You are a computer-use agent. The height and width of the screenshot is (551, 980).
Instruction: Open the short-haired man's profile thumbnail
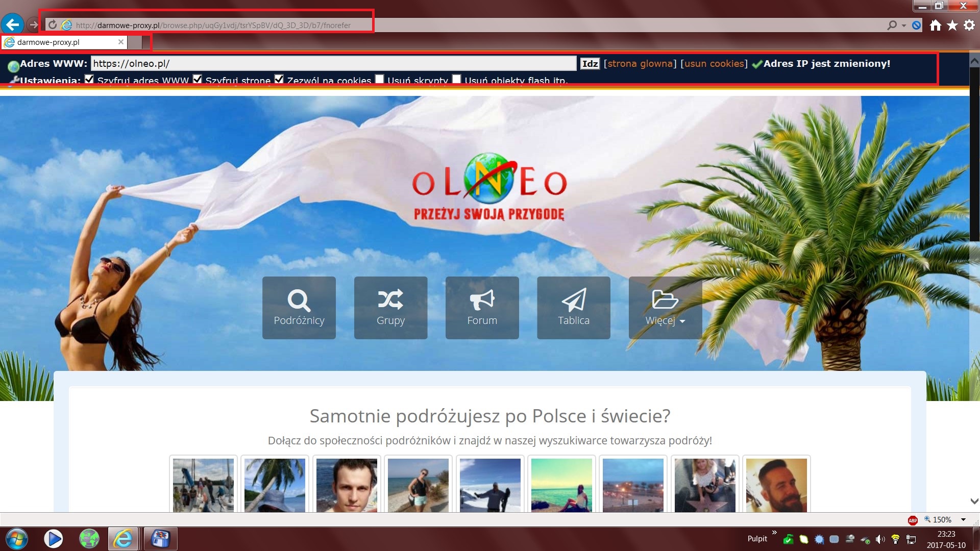347,485
